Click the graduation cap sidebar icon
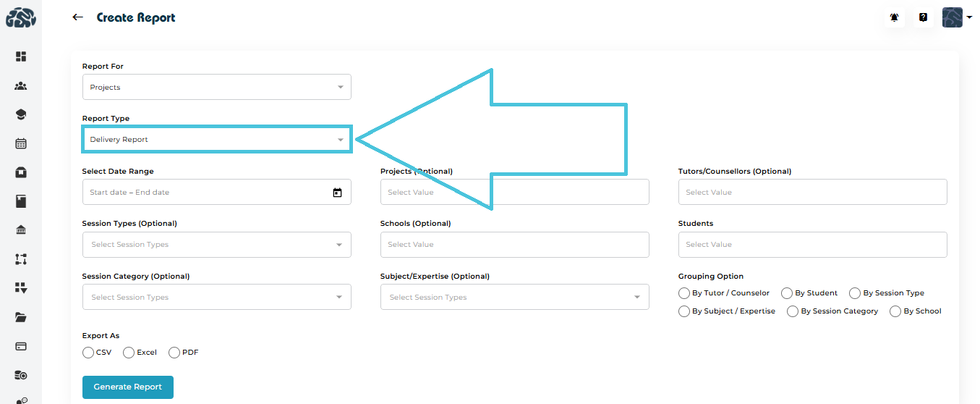 (21, 114)
